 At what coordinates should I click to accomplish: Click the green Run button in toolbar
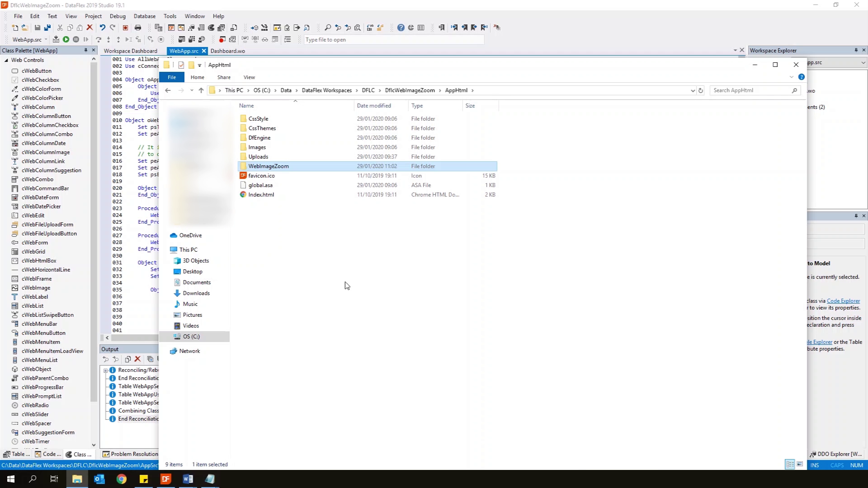[66, 39]
